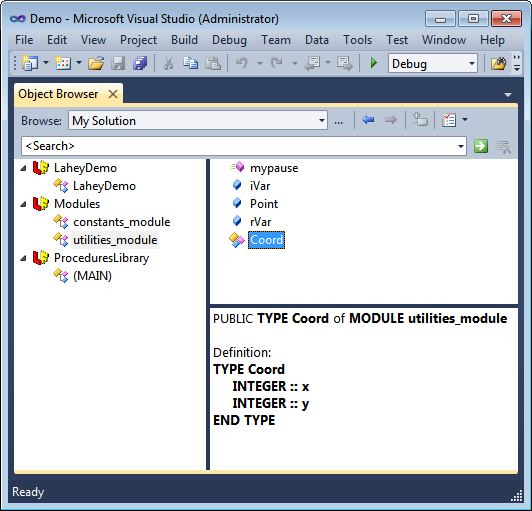Click Edit Custom Component Set ellipsis
The image size is (532, 511).
pos(339,121)
